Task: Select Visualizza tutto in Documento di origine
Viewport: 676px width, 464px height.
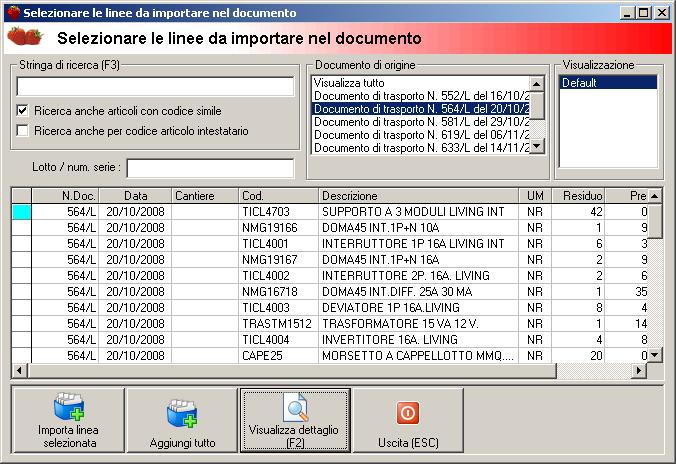Action: 421,83
